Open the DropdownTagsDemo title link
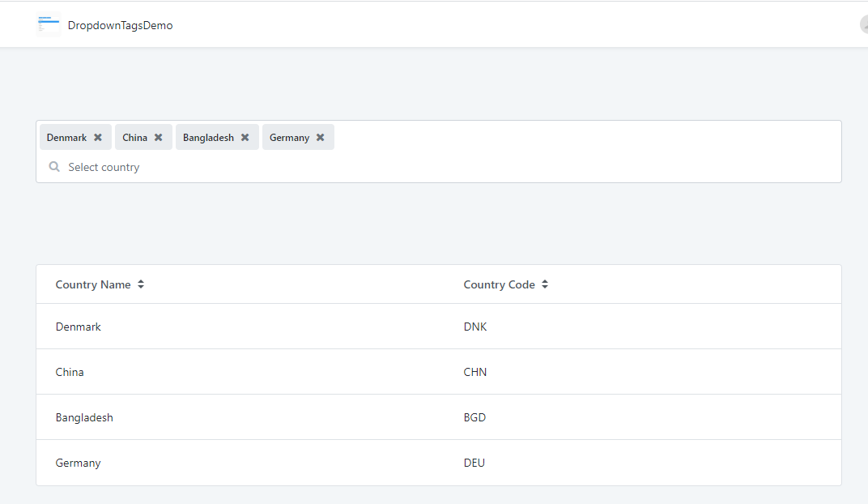This screenshot has height=504, width=868. coord(120,25)
